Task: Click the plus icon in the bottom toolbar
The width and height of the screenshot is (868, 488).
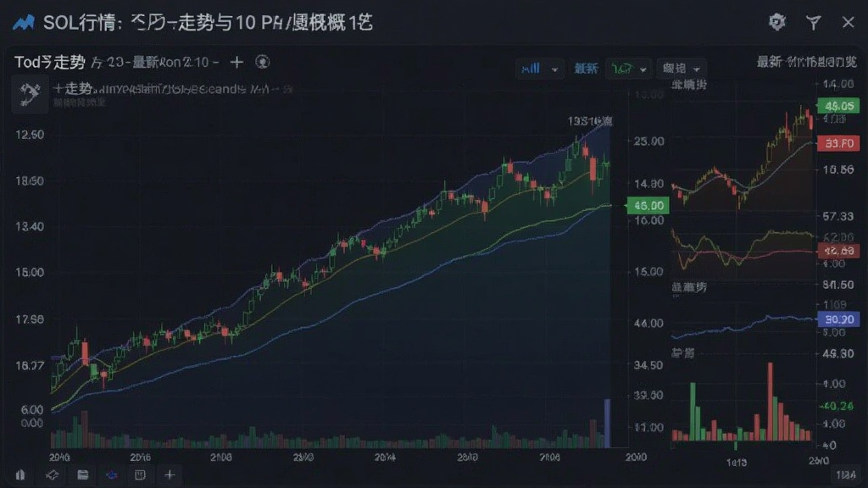Action: [170, 474]
